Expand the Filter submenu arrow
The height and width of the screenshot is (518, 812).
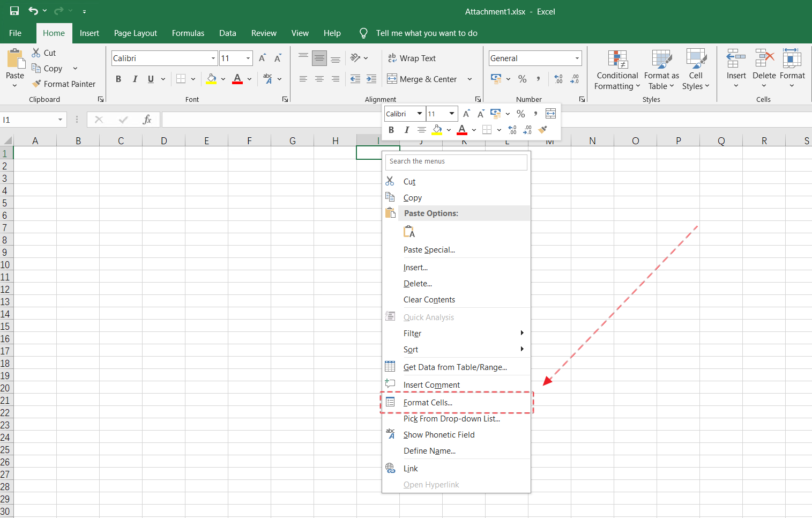[x=522, y=333]
